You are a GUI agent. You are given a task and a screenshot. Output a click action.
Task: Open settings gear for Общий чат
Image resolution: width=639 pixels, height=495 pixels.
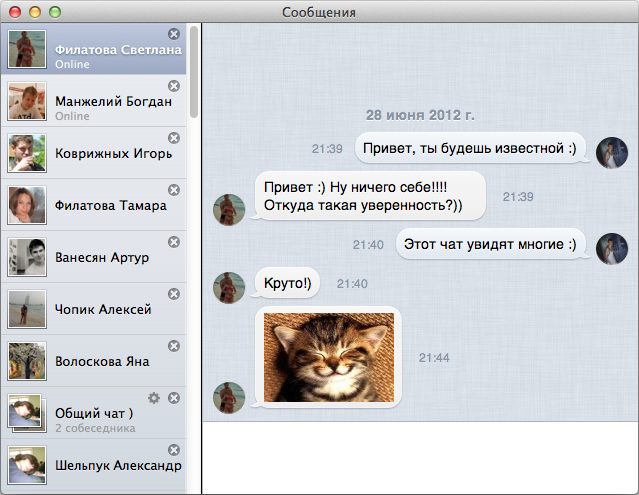click(x=154, y=398)
